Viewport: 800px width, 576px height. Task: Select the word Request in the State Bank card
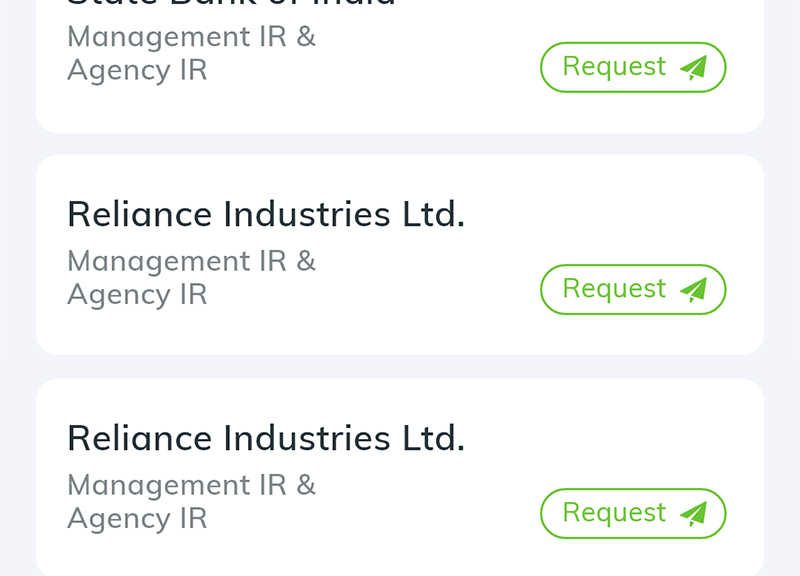pos(614,66)
